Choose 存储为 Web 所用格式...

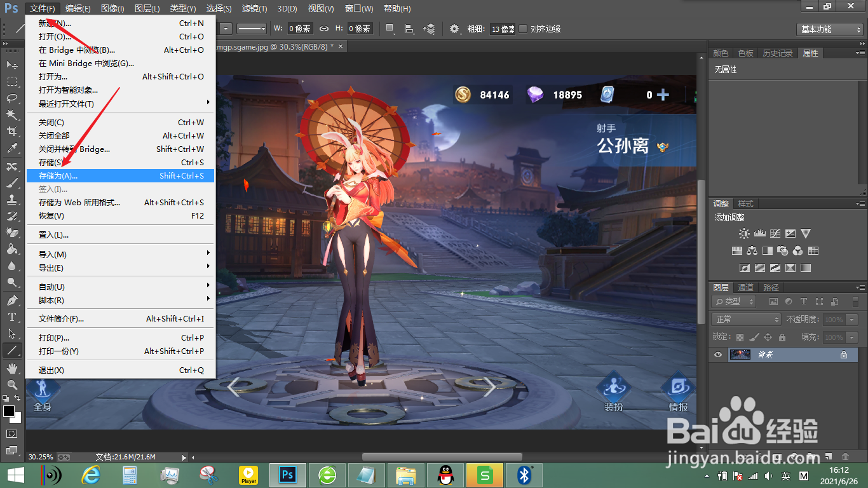pyautogui.click(x=121, y=202)
